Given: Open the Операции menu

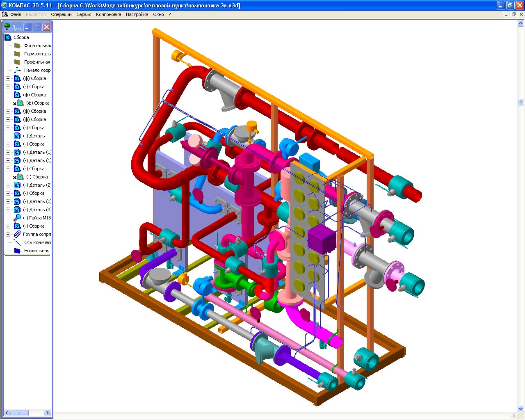Looking at the screenshot, I should pyautogui.click(x=61, y=14).
